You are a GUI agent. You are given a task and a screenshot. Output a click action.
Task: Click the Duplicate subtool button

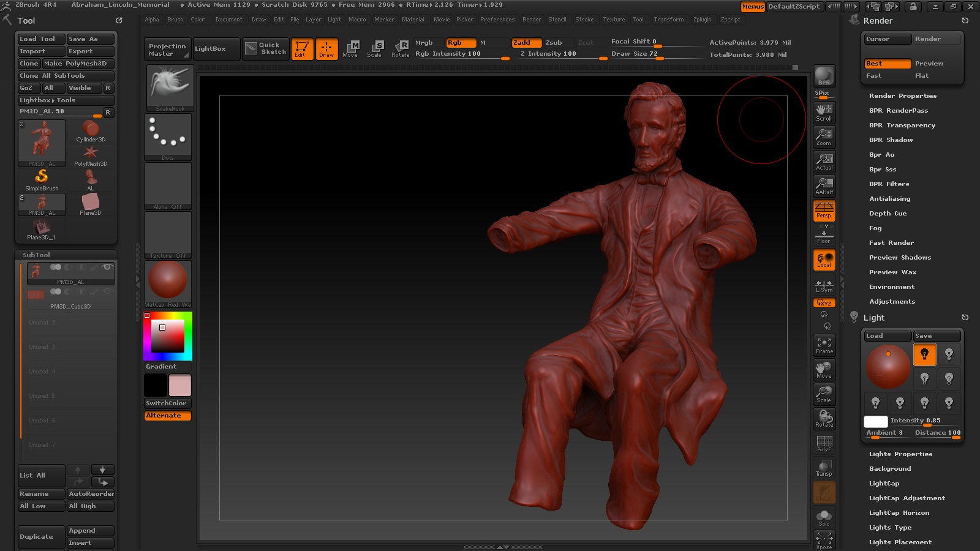[x=41, y=537]
